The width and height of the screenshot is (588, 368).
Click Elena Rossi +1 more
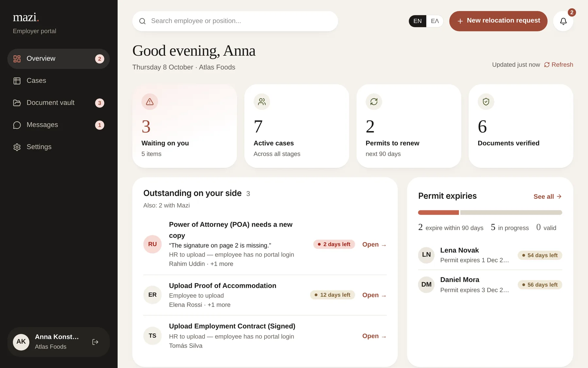[200, 305]
